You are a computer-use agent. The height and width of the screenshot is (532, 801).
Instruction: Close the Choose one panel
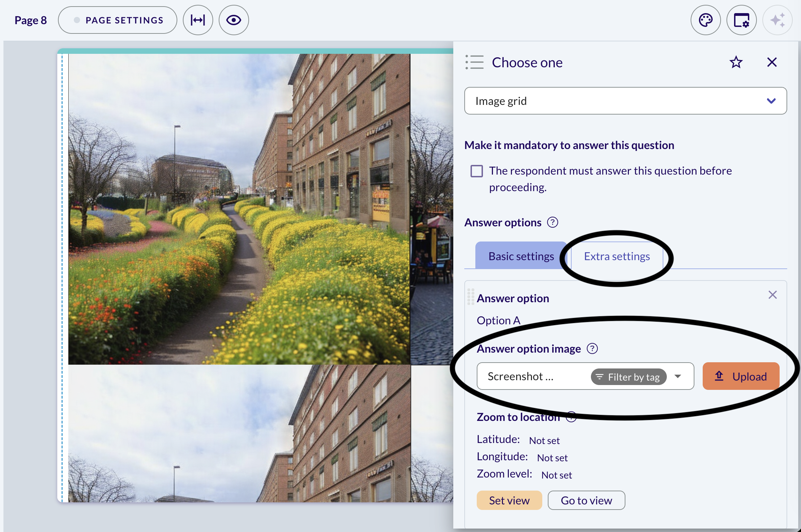click(x=772, y=62)
